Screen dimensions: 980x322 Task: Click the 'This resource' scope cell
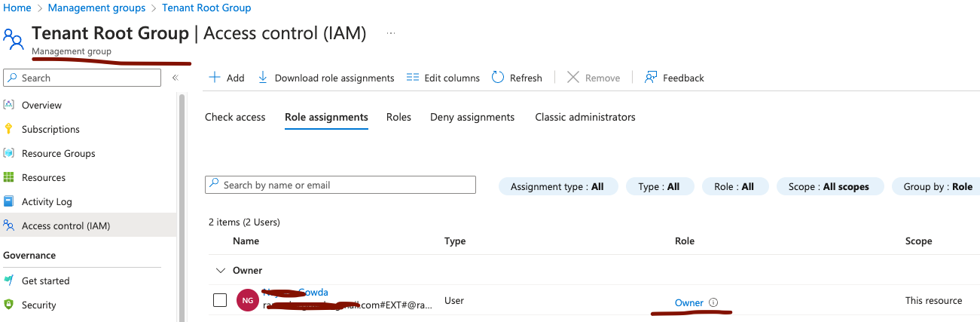933,300
